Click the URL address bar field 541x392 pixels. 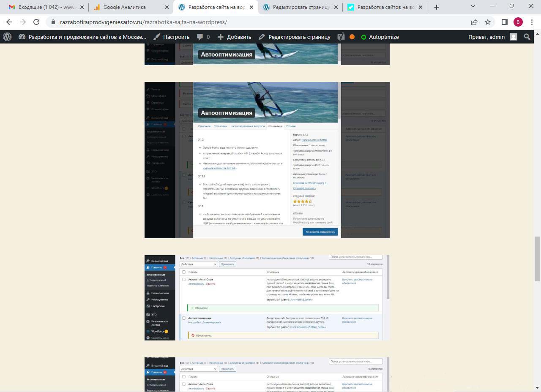(254, 22)
